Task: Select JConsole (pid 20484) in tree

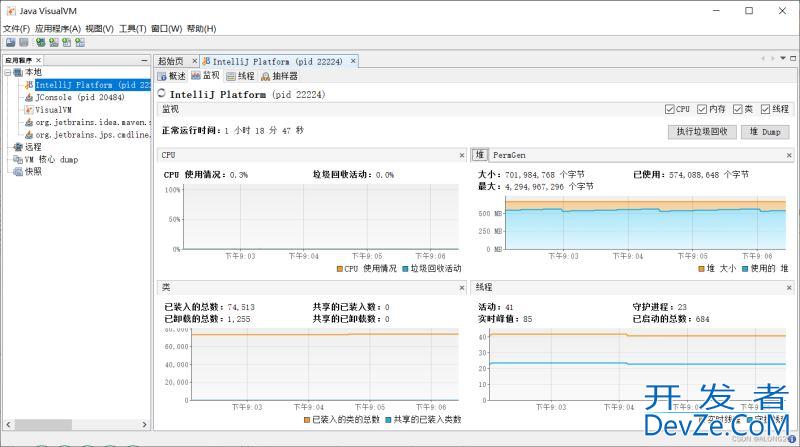Action: pyautogui.click(x=80, y=97)
